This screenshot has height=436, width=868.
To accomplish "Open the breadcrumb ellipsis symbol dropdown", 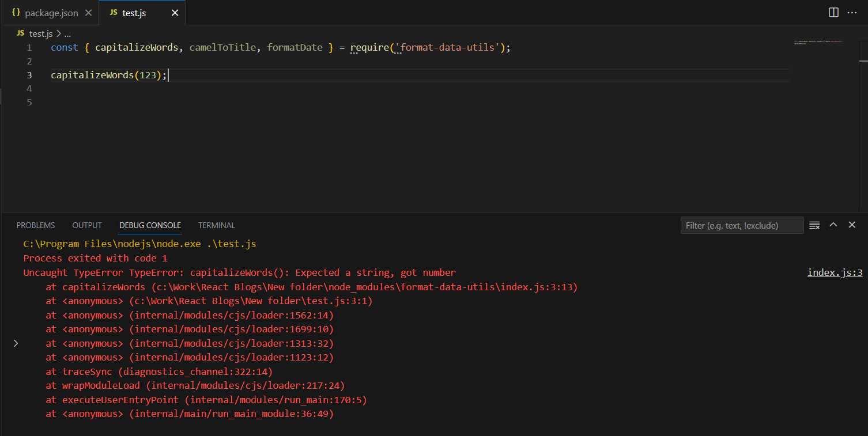I will tap(67, 34).
